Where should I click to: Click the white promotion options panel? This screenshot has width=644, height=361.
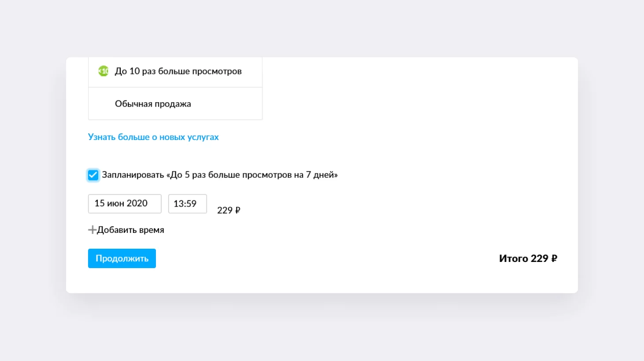(x=175, y=88)
